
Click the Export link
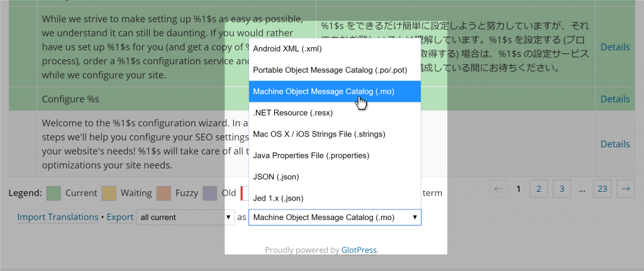(x=120, y=217)
